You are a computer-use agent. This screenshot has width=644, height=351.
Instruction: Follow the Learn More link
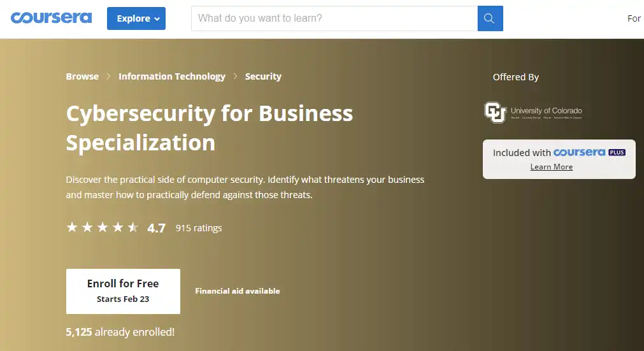pyautogui.click(x=551, y=167)
